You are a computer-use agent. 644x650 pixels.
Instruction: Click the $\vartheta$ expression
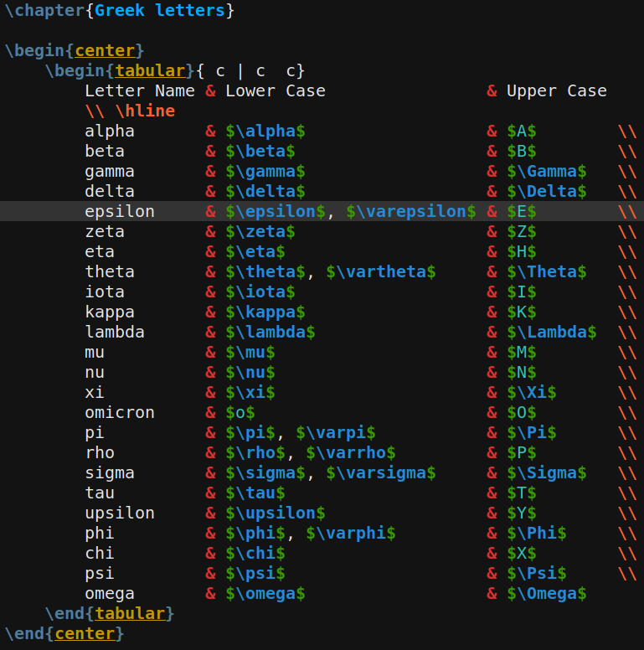click(x=381, y=272)
